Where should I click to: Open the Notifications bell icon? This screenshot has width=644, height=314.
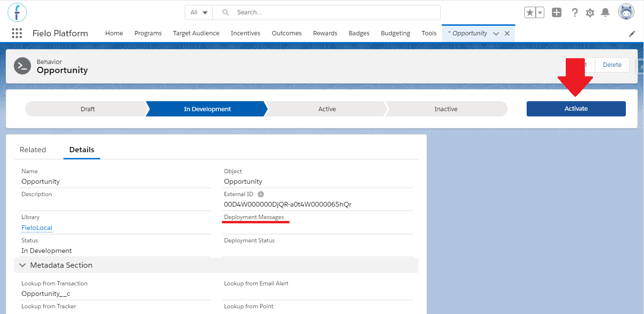pos(605,12)
